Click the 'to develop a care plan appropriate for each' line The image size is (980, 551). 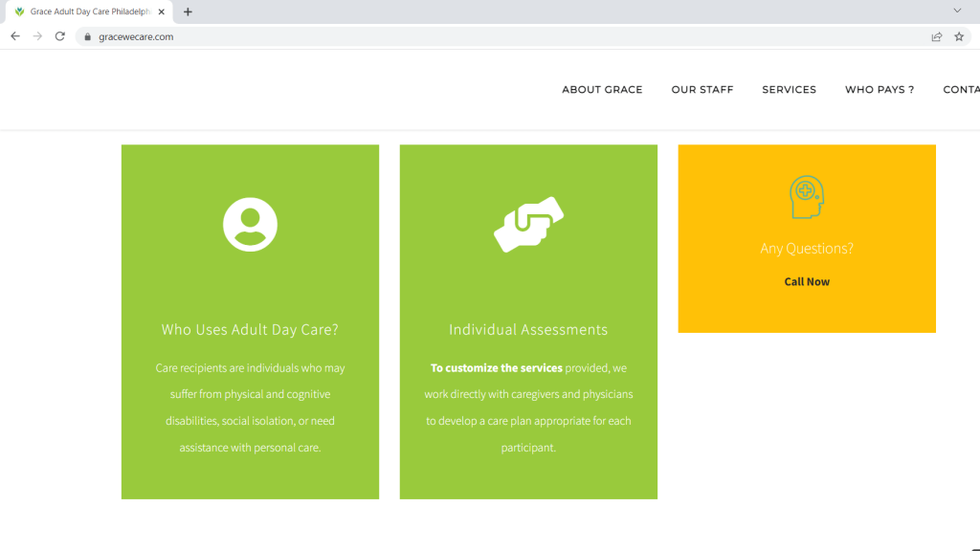528,421
